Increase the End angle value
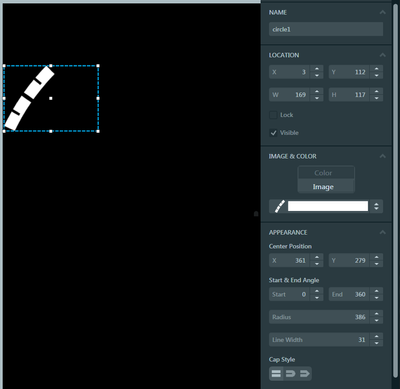400x389 pixels. point(376,291)
